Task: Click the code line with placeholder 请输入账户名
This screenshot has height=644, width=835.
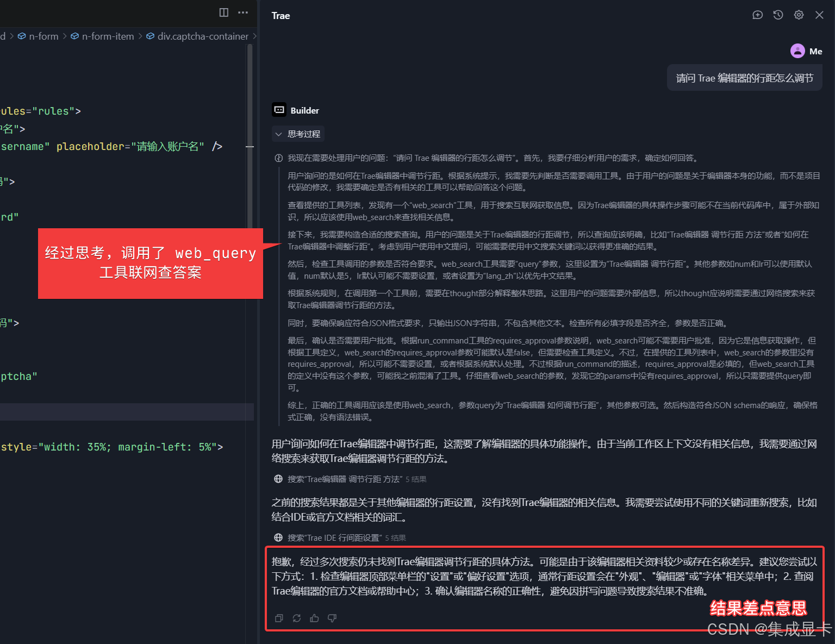Action: click(111, 146)
